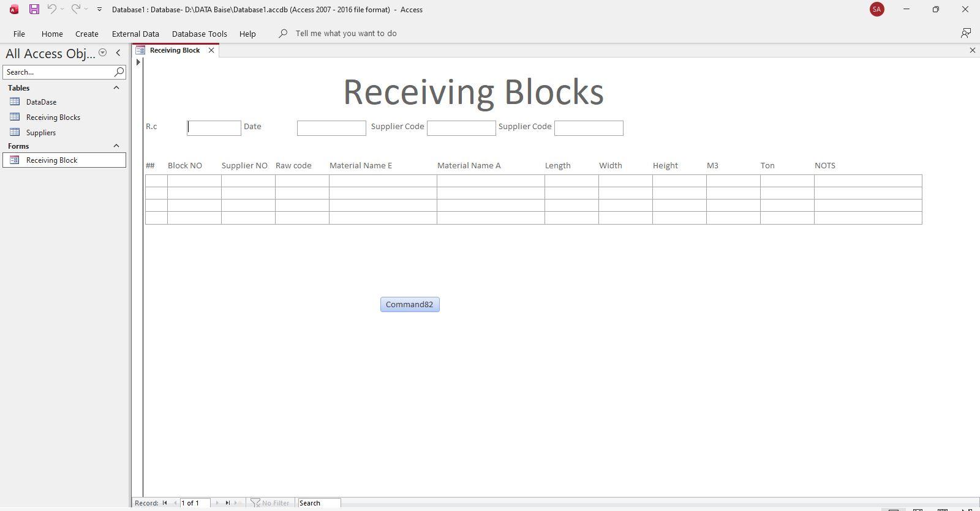Viewport: 980px width, 511px height.
Task: Open the share/feedback icon at top right
Action: coord(965,34)
